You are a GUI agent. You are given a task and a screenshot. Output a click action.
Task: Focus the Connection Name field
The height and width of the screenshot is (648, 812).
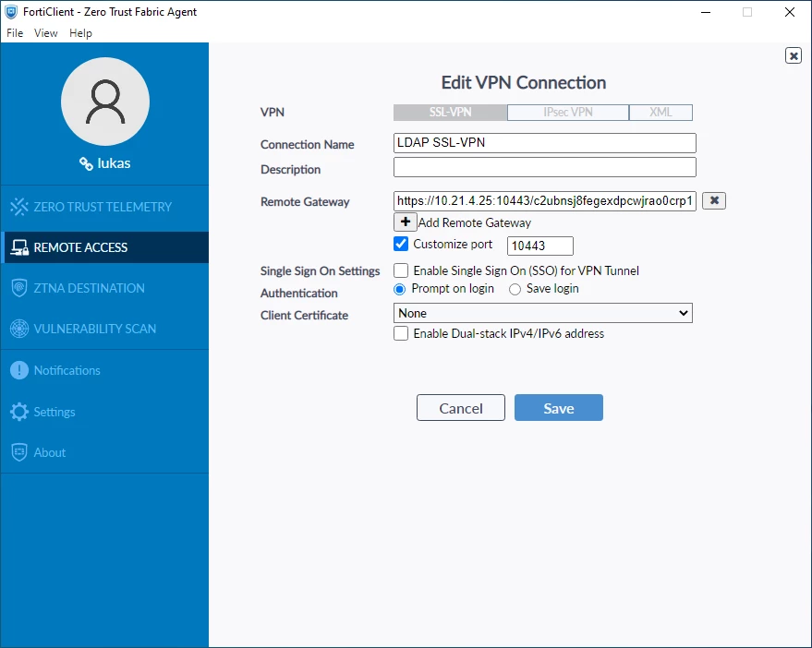point(545,143)
